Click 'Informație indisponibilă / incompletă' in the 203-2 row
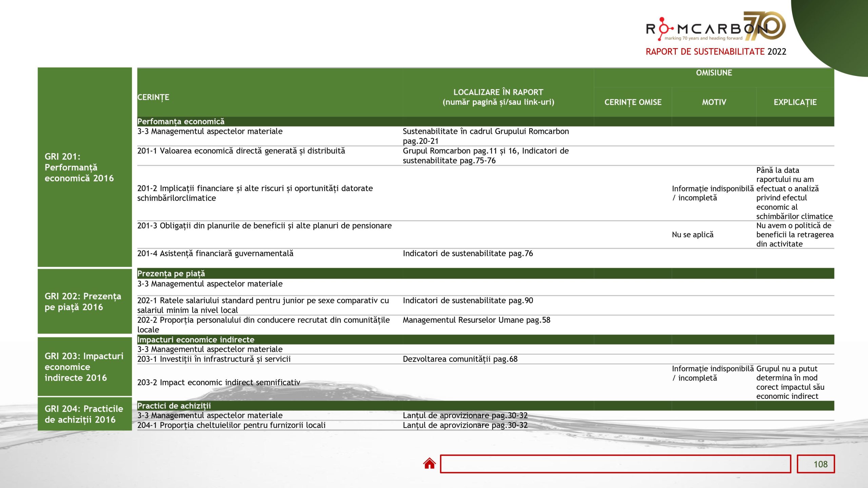The image size is (868, 488). [713, 373]
